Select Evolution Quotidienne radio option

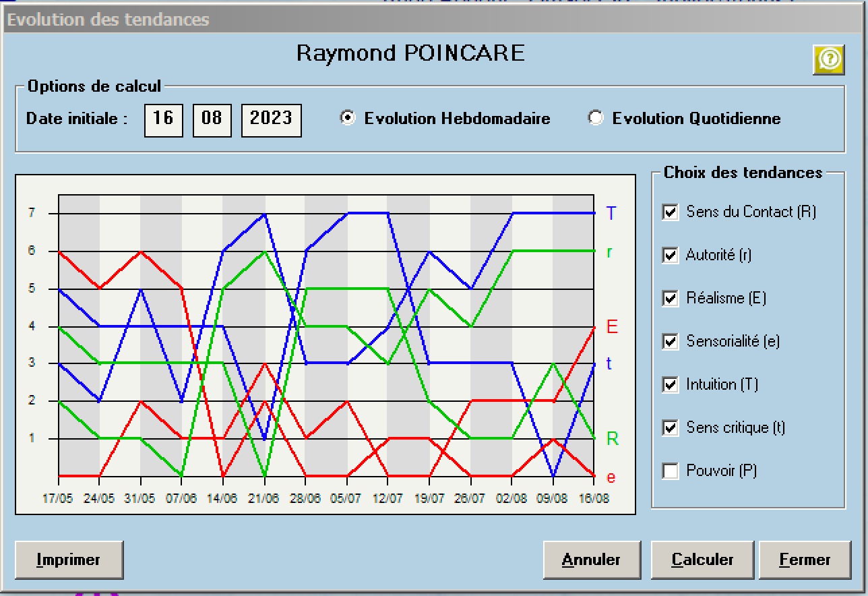tap(595, 118)
